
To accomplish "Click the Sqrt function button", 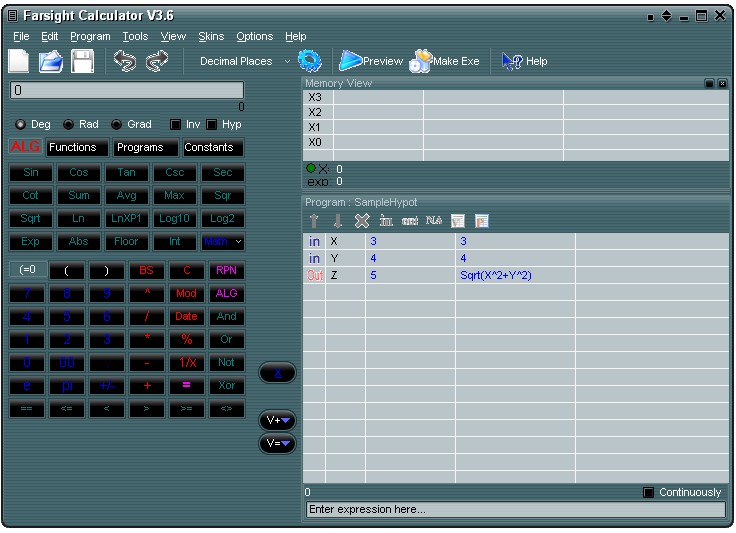I will click(31, 219).
